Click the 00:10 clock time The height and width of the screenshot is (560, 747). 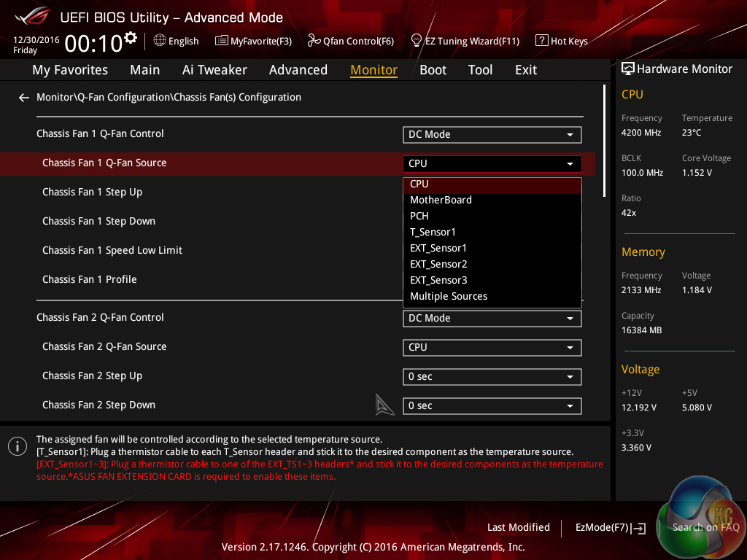pos(93,44)
